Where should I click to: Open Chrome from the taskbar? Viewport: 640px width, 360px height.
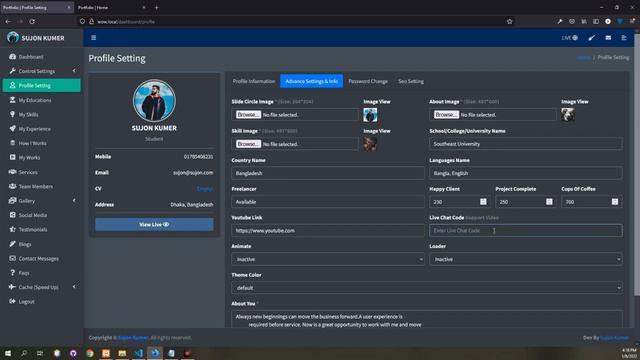[x=89, y=353]
